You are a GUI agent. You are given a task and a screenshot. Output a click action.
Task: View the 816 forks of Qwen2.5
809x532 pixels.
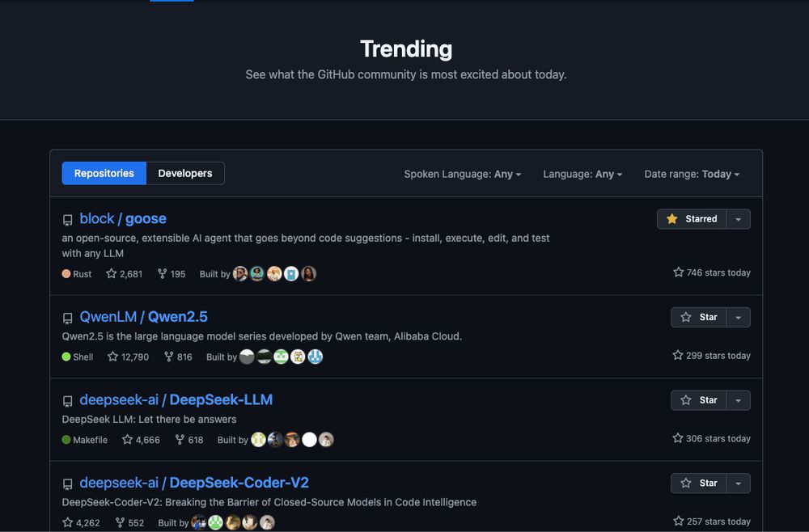click(x=178, y=357)
